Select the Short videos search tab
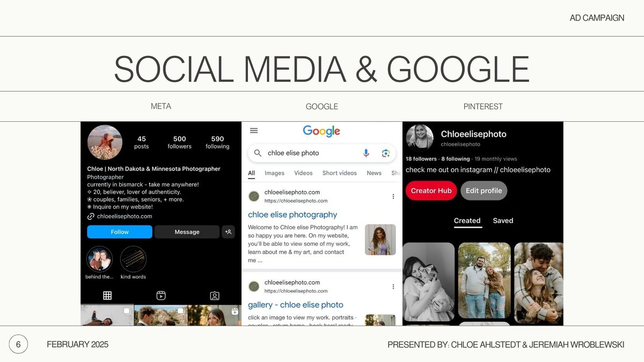This screenshot has height=362, width=644. 340,173
